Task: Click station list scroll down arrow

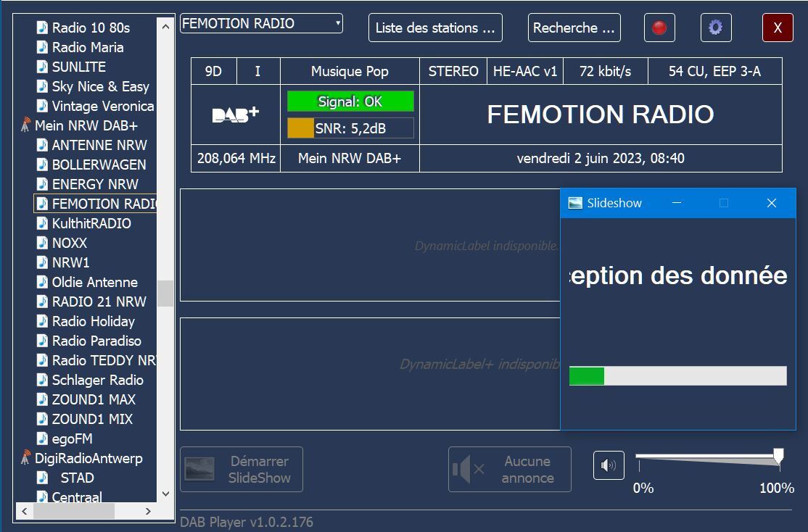Action: point(165,494)
